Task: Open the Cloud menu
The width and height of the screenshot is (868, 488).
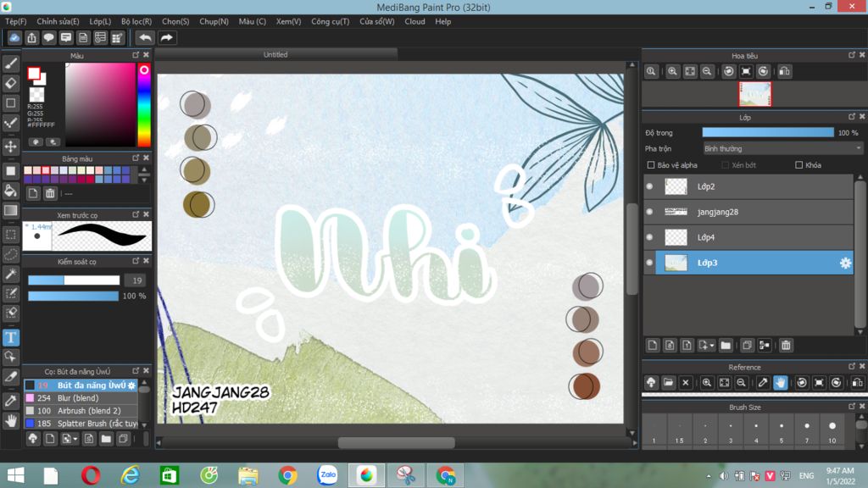Action: click(x=415, y=21)
